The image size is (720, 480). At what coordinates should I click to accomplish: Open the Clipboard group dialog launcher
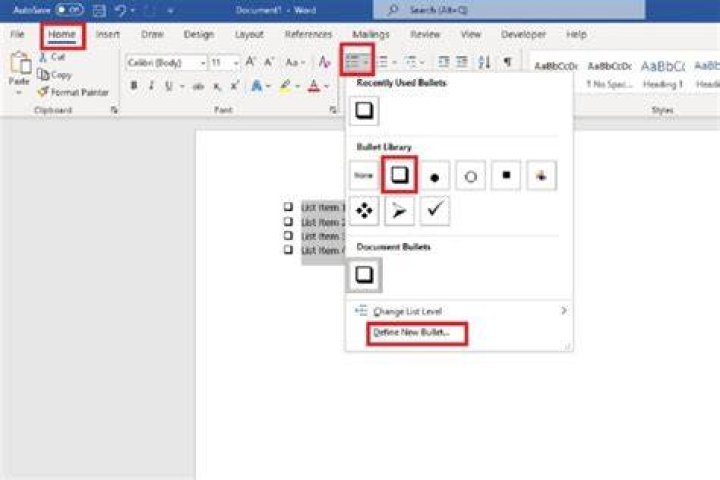[x=114, y=110]
